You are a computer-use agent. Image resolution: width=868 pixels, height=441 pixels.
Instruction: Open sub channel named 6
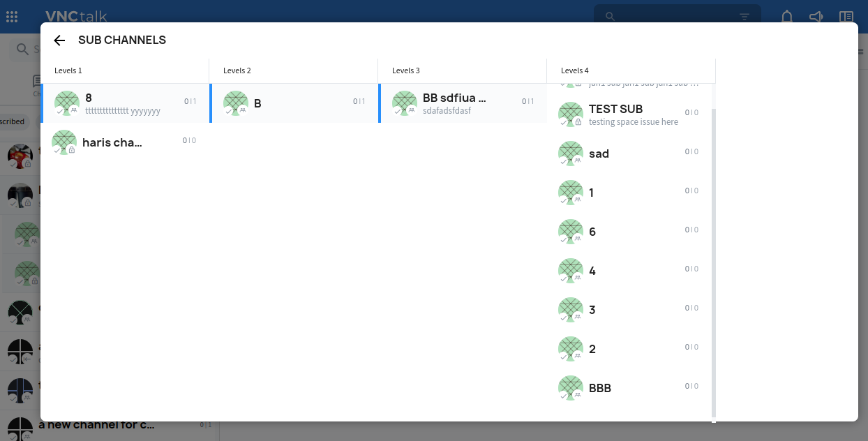[592, 232]
